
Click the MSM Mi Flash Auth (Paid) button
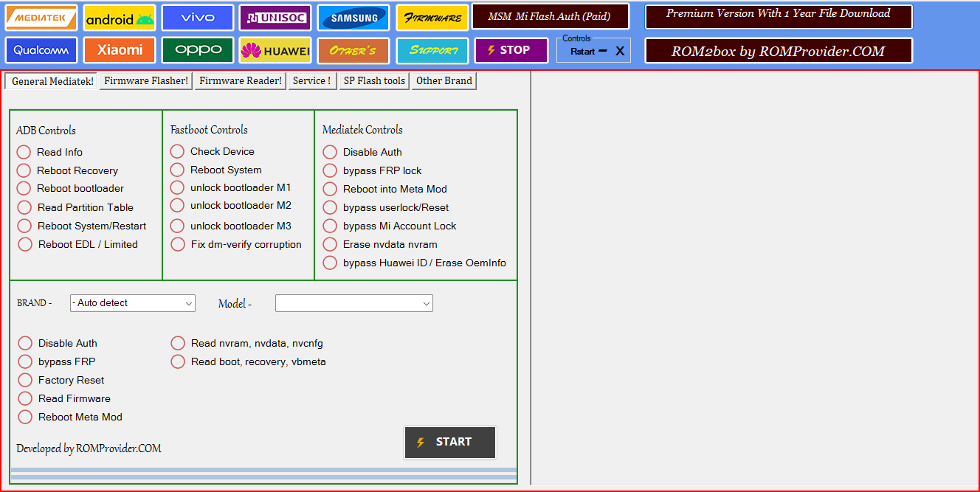point(551,16)
